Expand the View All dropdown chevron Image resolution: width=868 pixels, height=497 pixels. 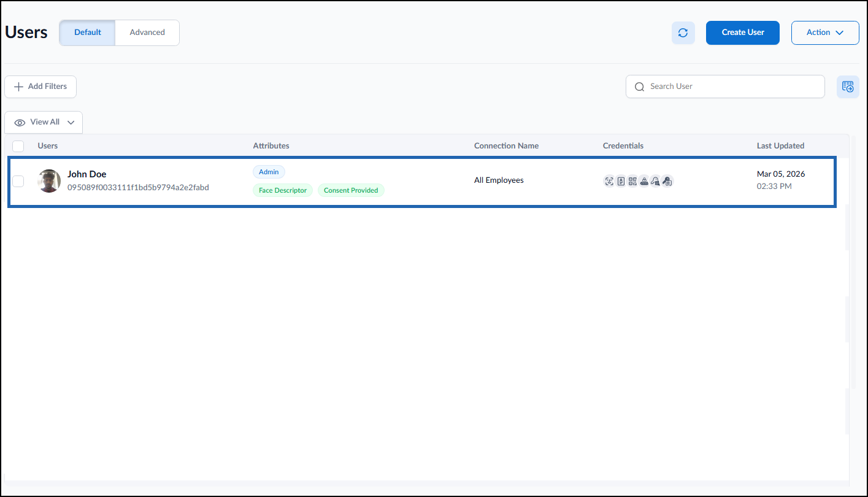coord(71,123)
